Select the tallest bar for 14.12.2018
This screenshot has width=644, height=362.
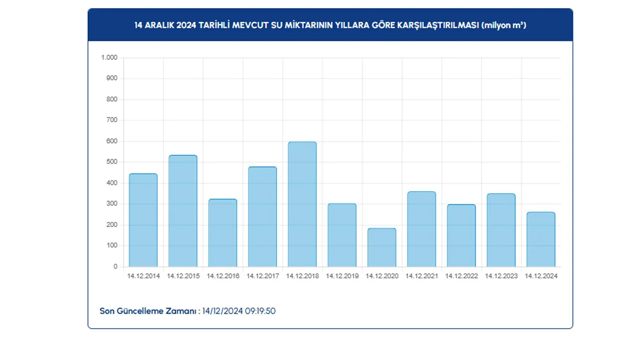point(302,204)
